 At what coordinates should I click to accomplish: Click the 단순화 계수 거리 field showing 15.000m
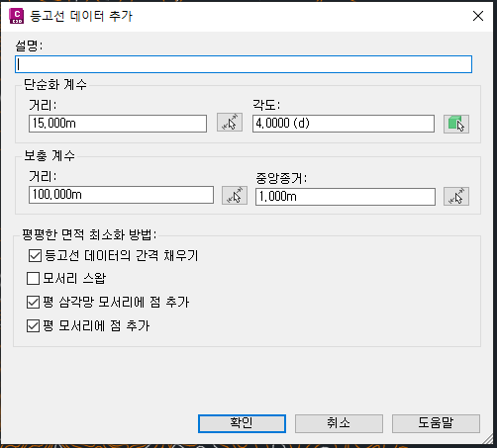(118, 124)
